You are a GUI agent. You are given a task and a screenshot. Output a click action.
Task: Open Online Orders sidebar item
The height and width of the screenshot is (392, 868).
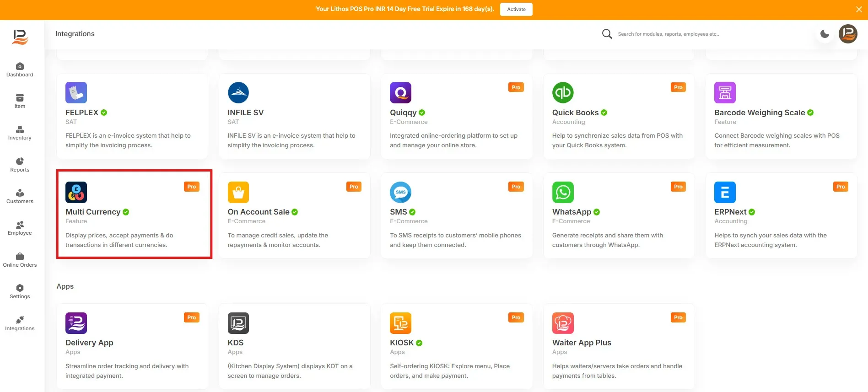tap(20, 260)
